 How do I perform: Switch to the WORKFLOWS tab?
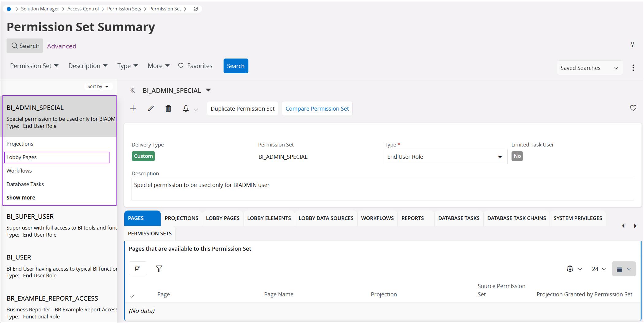pos(377,218)
